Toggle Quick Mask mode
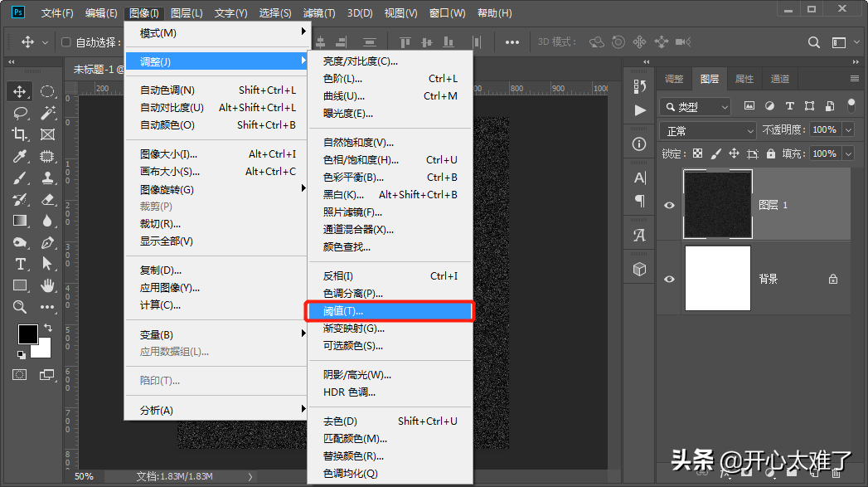This screenshot has height=487, width=868. point(19,375)
